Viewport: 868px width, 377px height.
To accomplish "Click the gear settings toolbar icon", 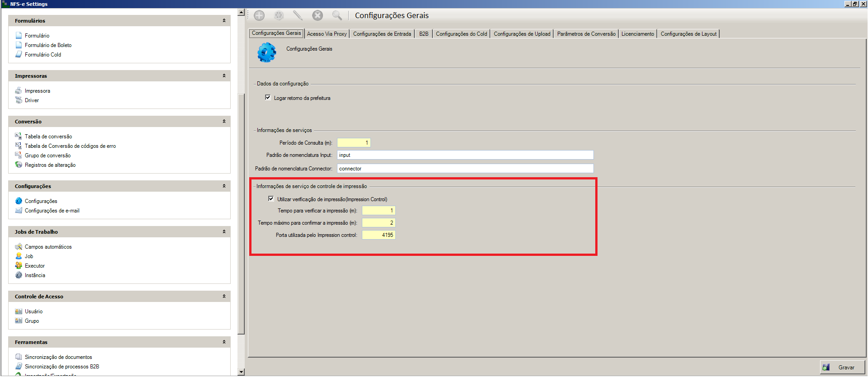I will 279,15.
